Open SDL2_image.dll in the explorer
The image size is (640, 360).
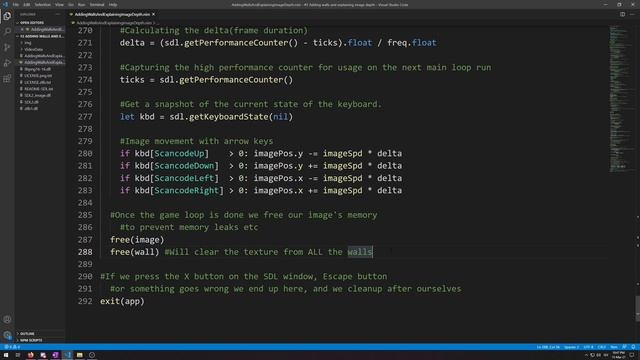(37, 95)
